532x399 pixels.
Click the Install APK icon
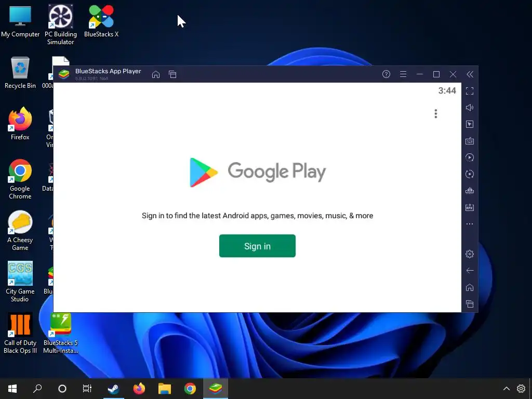tap(470, 207)
